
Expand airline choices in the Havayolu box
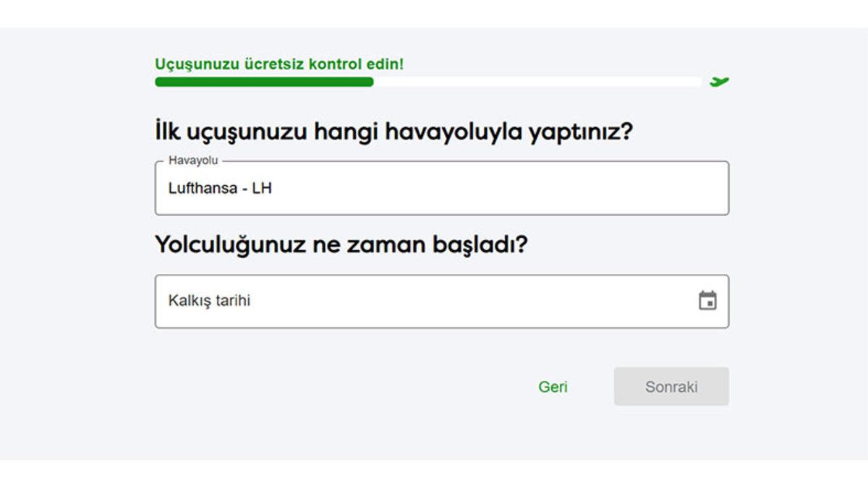(434, 188)
